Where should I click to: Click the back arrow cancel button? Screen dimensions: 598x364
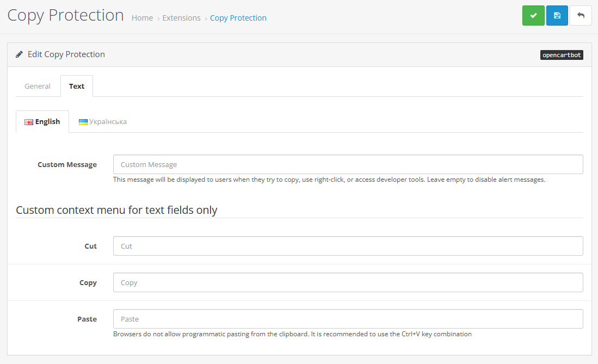coord(581,16)
